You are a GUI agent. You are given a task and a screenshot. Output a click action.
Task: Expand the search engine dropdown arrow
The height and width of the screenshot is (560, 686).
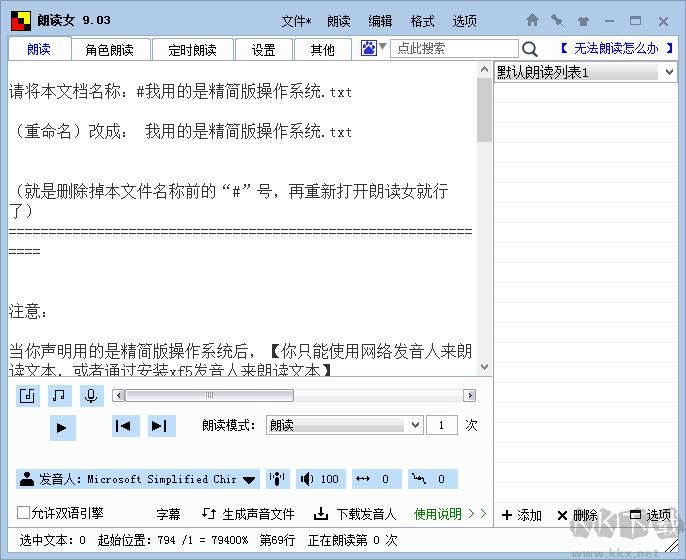382,46
